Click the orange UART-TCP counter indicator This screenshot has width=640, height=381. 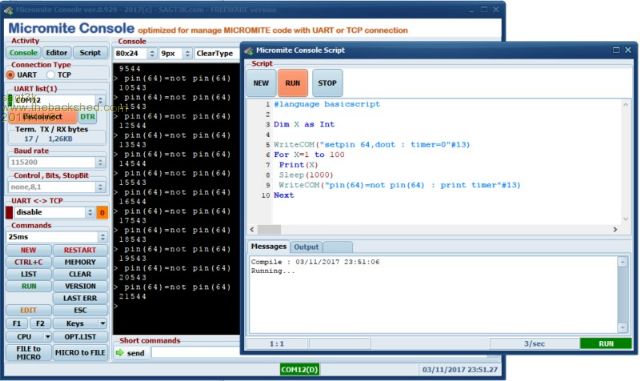102,212
